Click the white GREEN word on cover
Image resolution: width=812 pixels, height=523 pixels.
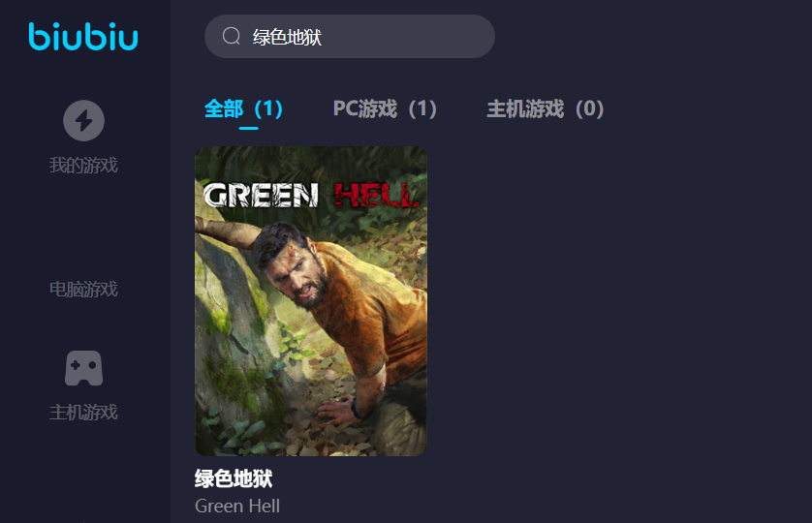[x=261, y=196]
